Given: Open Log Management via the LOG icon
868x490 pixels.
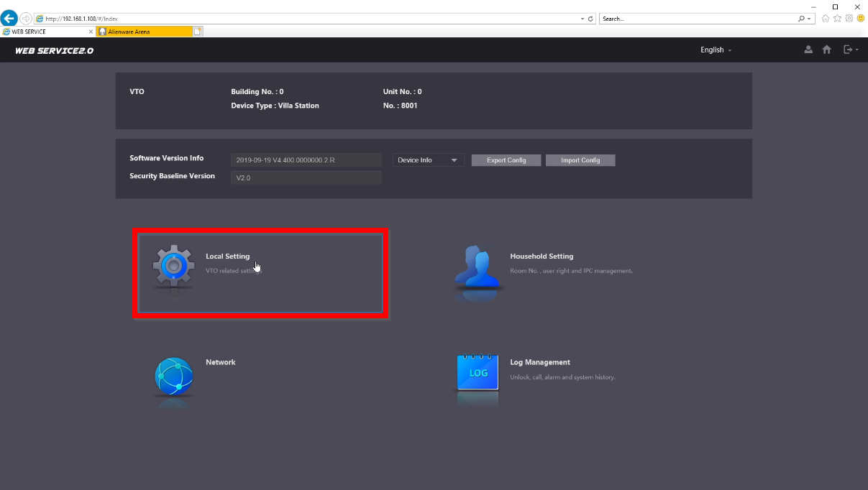Looking at the screenshot, I should pos(478,374).
